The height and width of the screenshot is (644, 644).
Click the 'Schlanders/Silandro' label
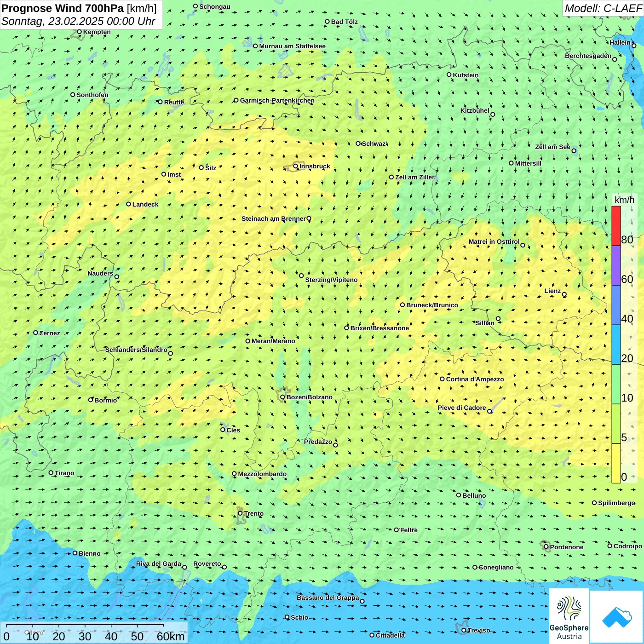[x=136, y=350]
